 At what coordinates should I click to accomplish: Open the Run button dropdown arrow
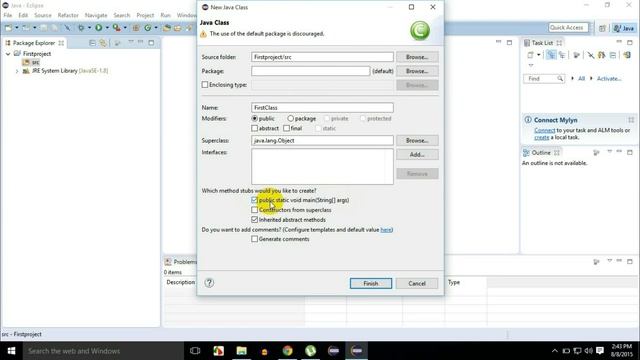click(107, 28)
